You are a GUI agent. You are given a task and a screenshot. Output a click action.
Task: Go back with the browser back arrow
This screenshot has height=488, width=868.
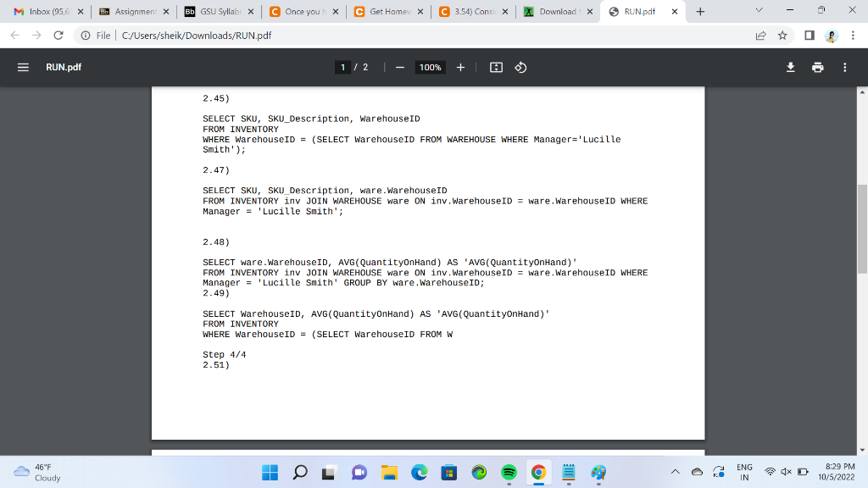14,36
